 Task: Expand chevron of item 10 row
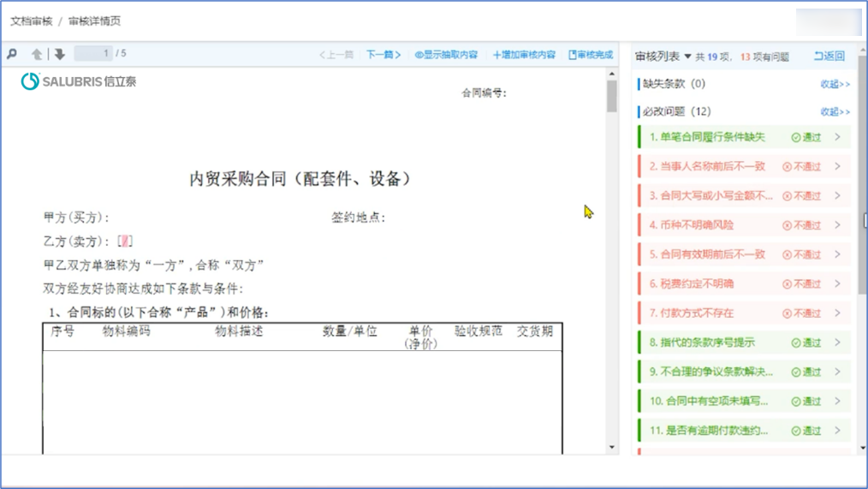pos(837,401)
